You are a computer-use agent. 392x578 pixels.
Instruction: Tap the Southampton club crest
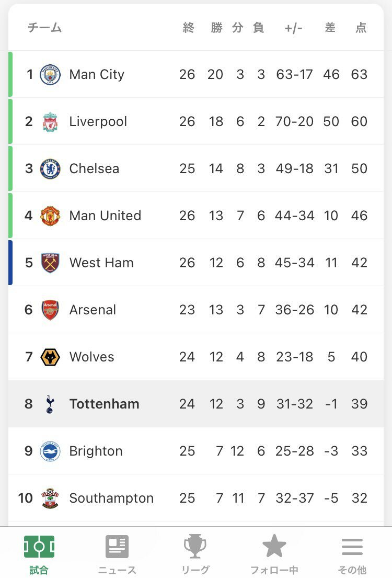pos(50,498)
